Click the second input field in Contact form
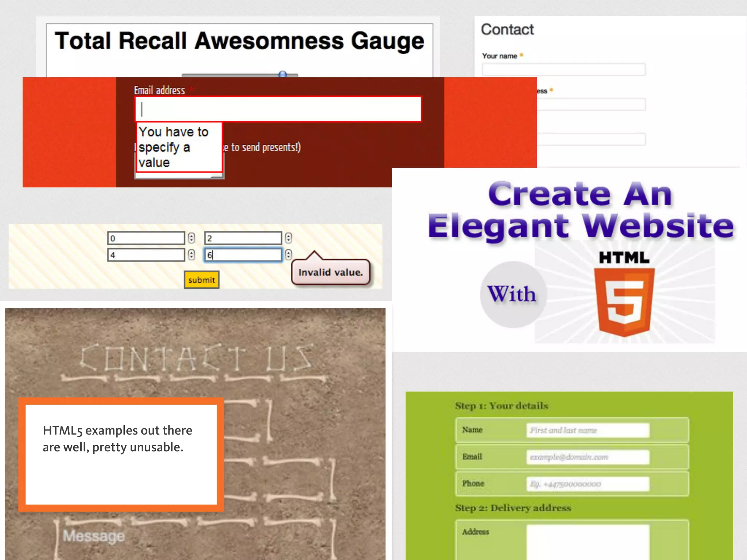 [591, 104]
